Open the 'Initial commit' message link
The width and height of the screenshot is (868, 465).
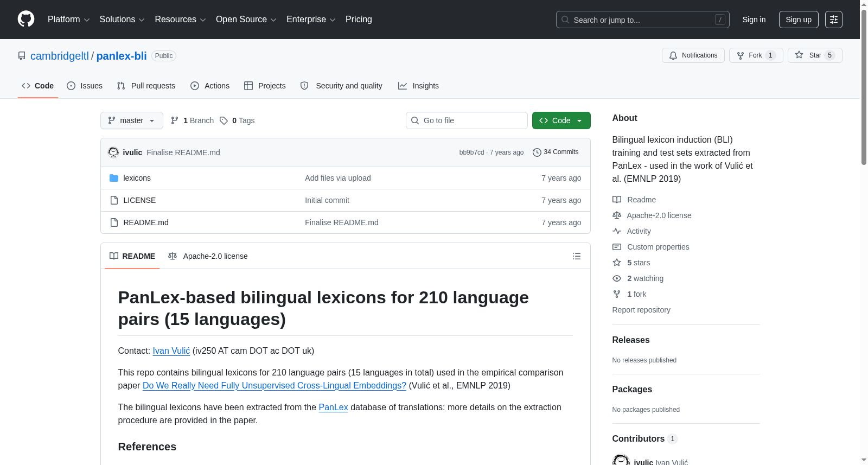[x=327, y=200]
